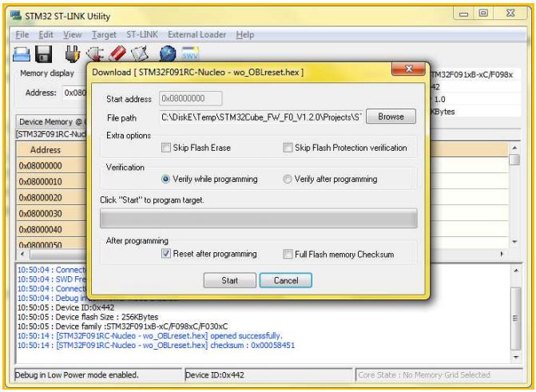The width and height of the screenshot is (536, 392).
Task: Enable Full Flash memory Checksum checkbox
Action: click(288, 254)
